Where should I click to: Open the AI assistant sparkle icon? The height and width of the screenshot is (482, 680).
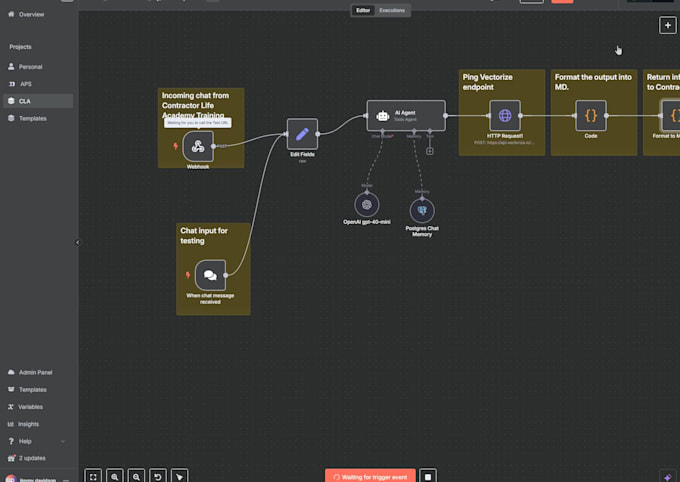pyautogui.click(x=667, y=477)
